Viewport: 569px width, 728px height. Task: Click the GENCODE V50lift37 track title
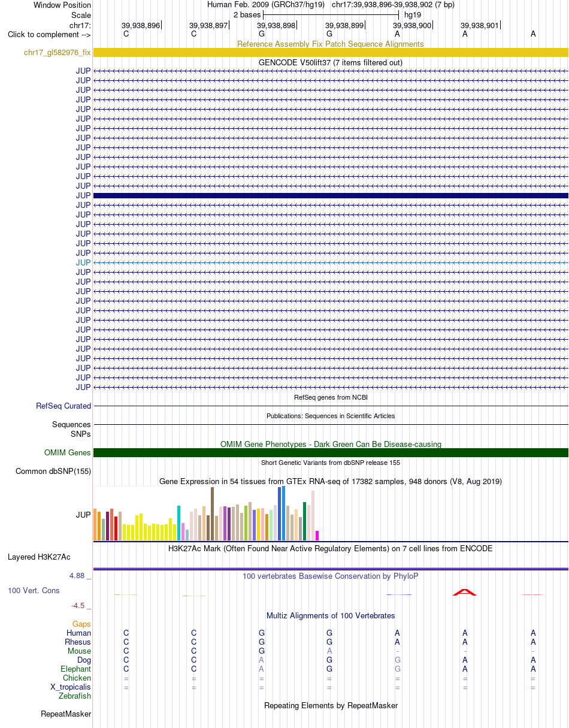tap(331, 62)
